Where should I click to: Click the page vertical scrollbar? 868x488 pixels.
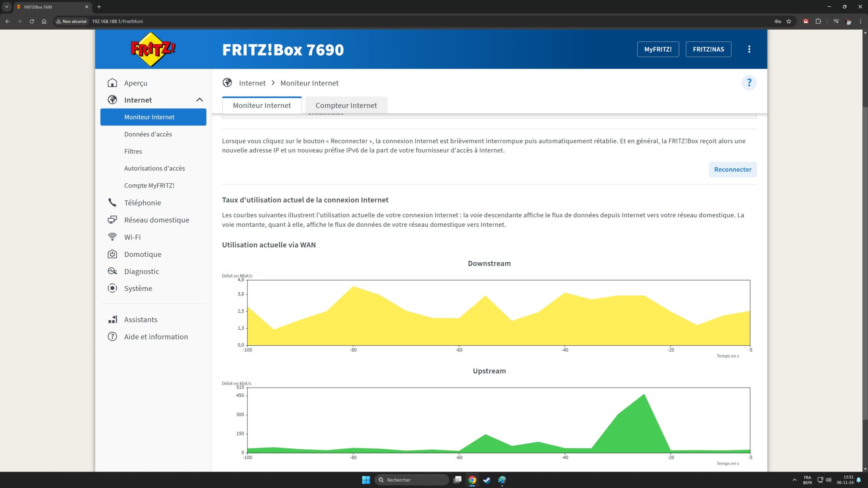point(865,263)
